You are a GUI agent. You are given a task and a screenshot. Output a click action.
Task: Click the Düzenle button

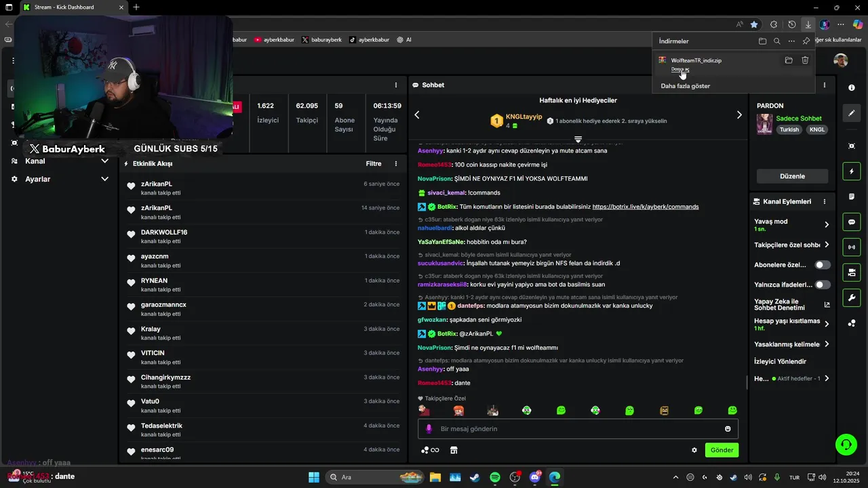click(x=792, y=176)
